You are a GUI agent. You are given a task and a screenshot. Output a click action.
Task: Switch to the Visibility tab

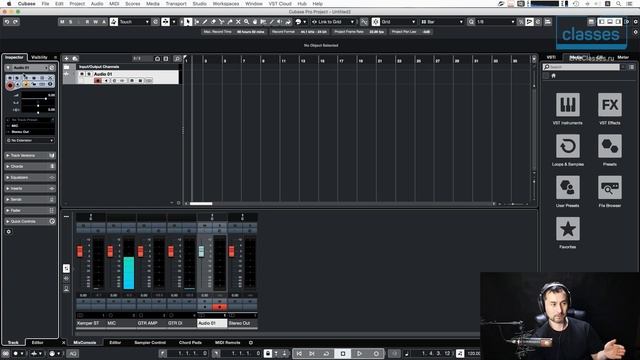[40, 57]
